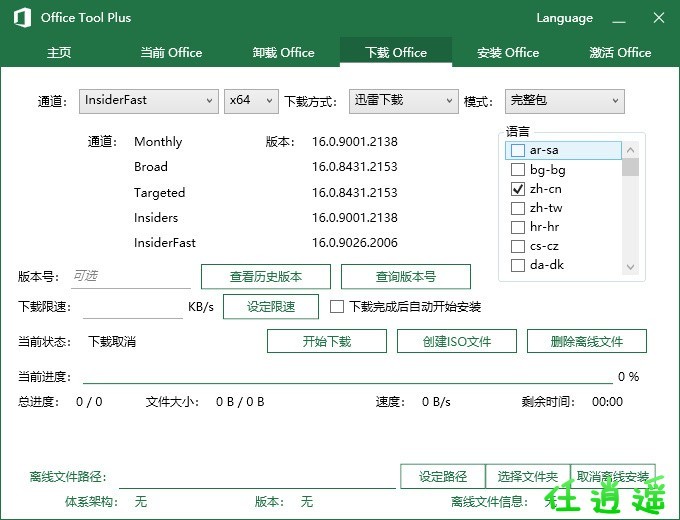Switch to the 卸载 Office tab
Screen dimensions: 680x520
284,52
